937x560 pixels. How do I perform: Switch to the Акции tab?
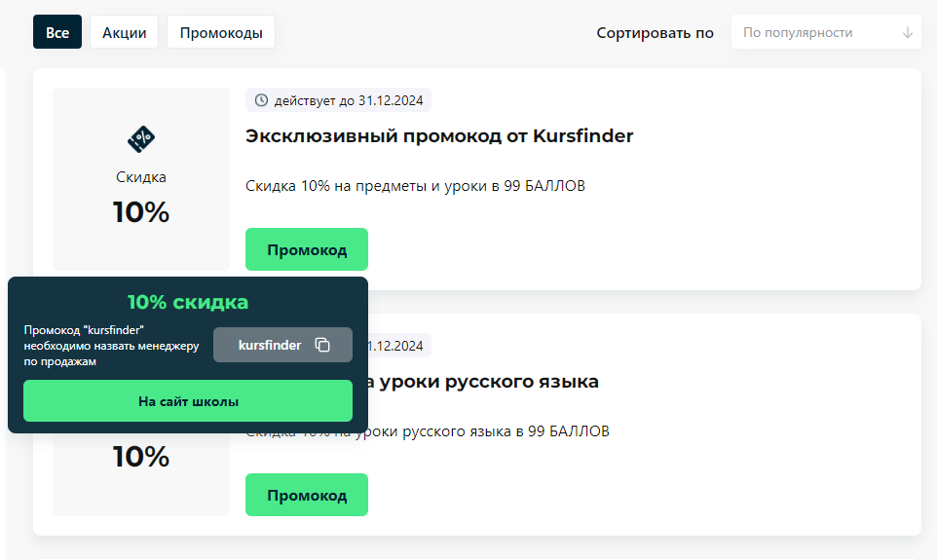click(125, 32)
